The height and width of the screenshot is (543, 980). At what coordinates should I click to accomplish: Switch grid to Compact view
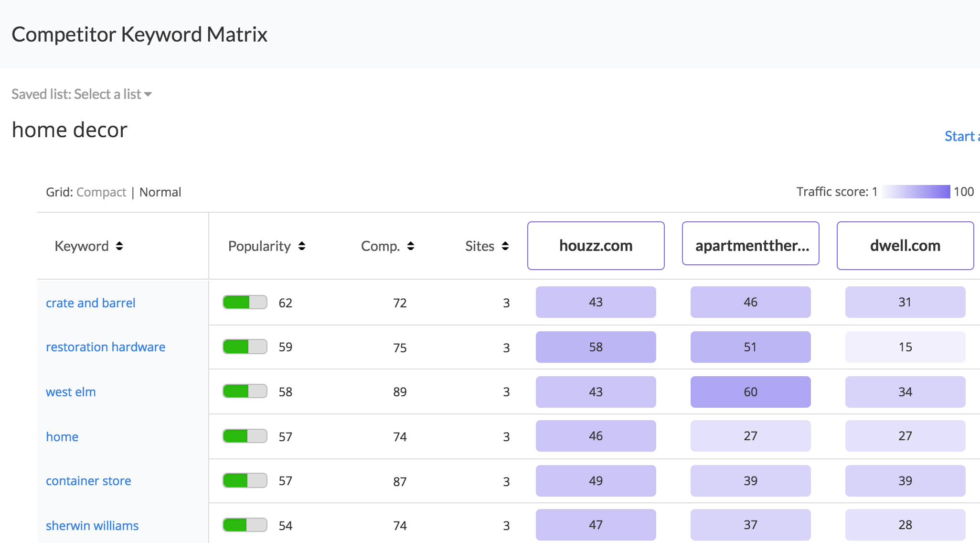click(x=101, y=192)
